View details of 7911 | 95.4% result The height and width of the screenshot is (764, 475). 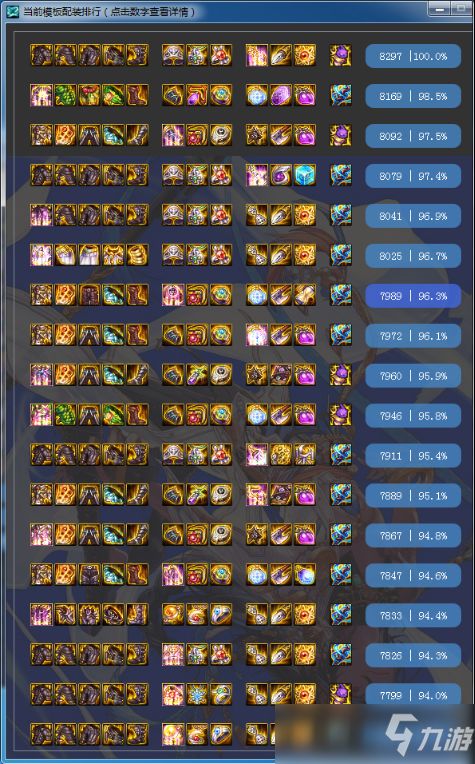point(413,456)
